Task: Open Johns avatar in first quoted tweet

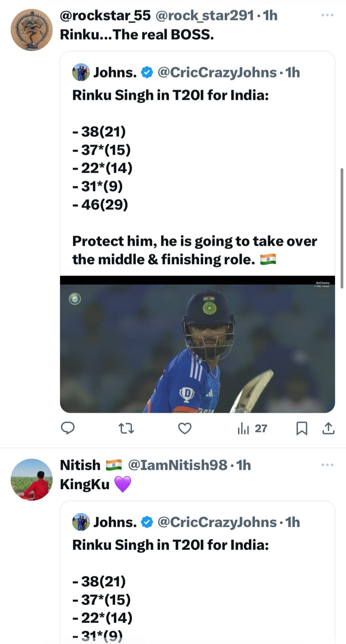Action: click(x=81, y=72)
